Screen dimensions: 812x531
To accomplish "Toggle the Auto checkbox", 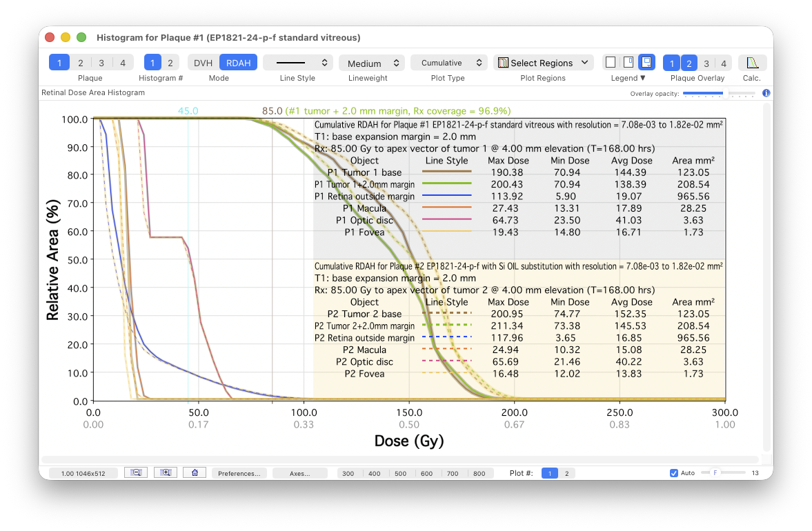I will [x=674, y=473].
